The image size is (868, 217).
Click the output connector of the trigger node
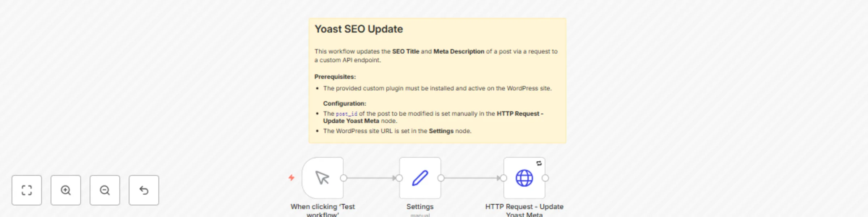coord(344,178)
